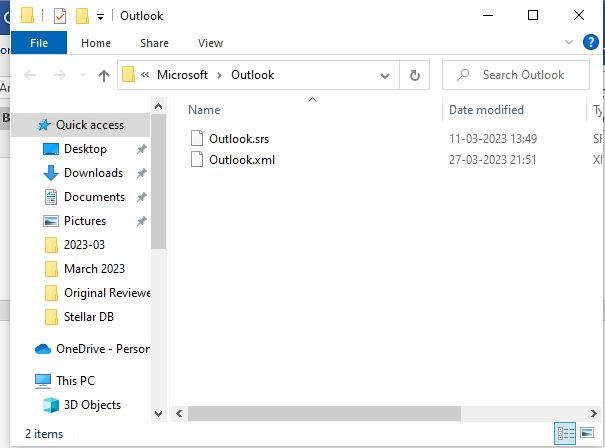Click the date 11-03-2023 13:49 cell

[x=493, y=139]
